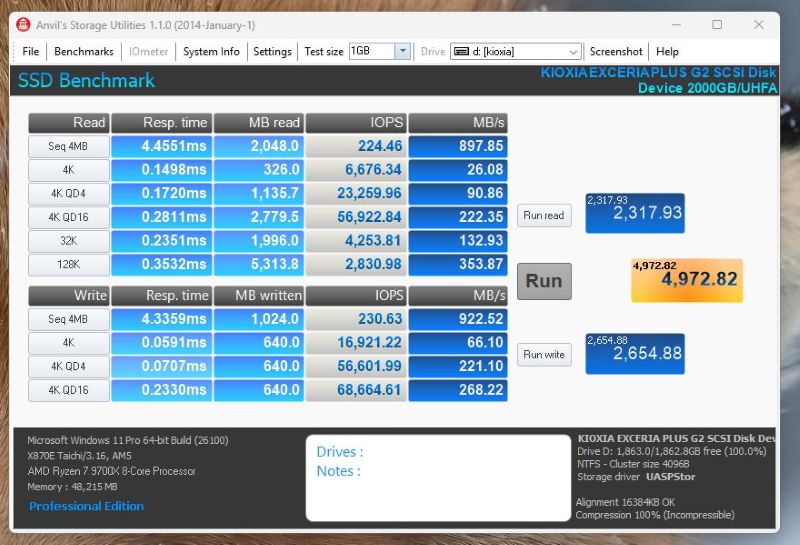
Task: Click in the Drives and Notes text box
Action: (435, 477)
